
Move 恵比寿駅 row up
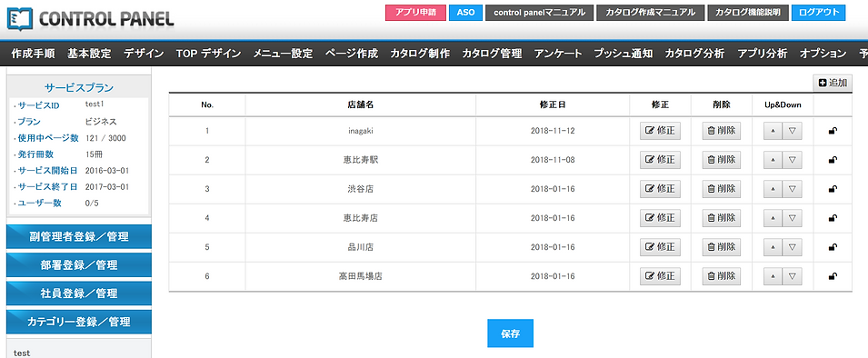pos(773,160)
